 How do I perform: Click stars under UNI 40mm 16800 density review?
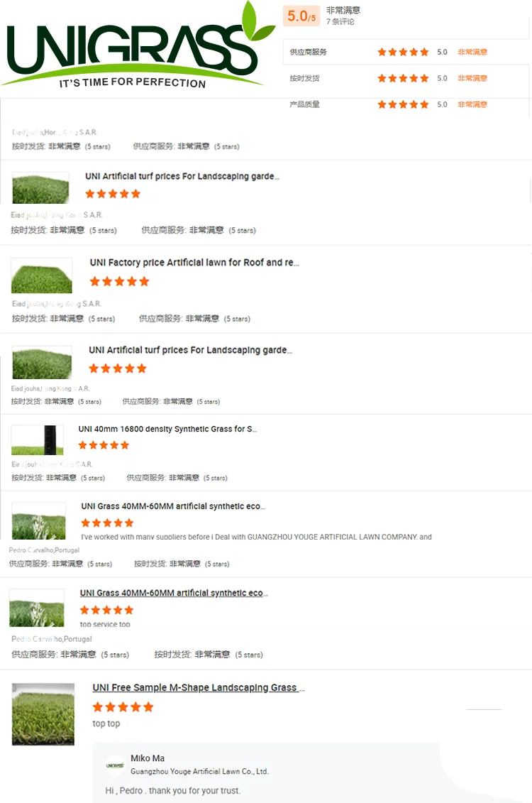pos(104,445)
